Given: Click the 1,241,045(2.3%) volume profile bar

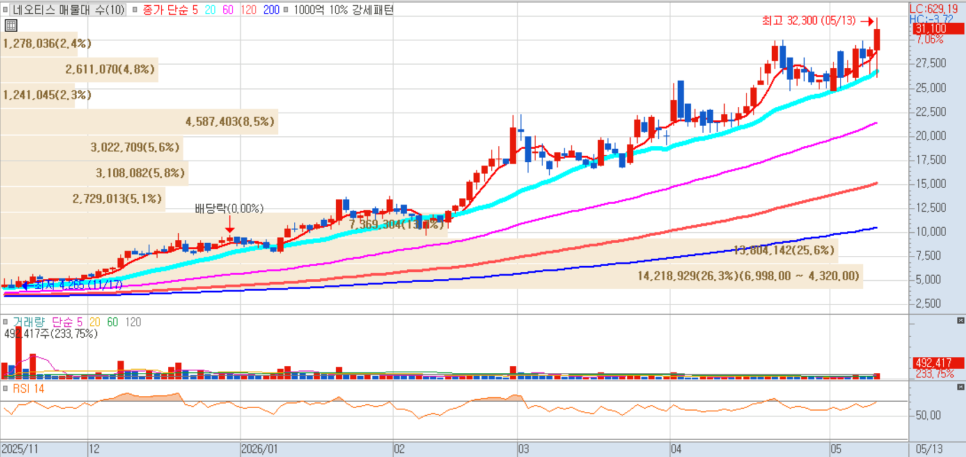Looking at the screenshot, I should pyautogui.click(x=38, y=95).
